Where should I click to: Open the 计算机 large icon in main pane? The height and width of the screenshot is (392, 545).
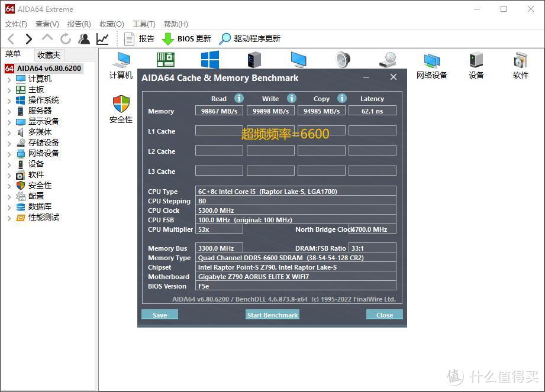[x=121, y=65]
